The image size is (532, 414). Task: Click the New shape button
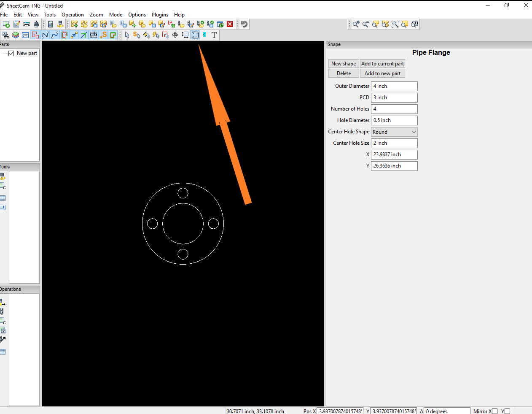pyautogui.click(x=344, y=64)
